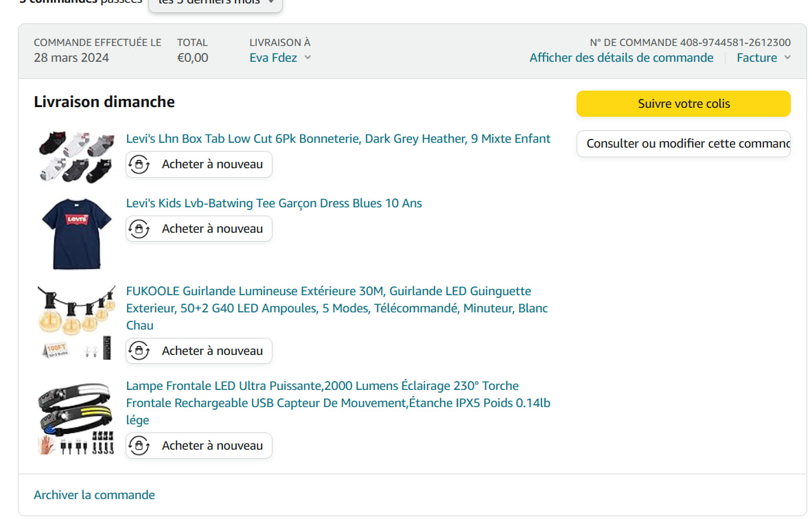Open the Levi's socks product thumbnail
The height and width of the screenshot is (519, 812).
coord(76,157)
